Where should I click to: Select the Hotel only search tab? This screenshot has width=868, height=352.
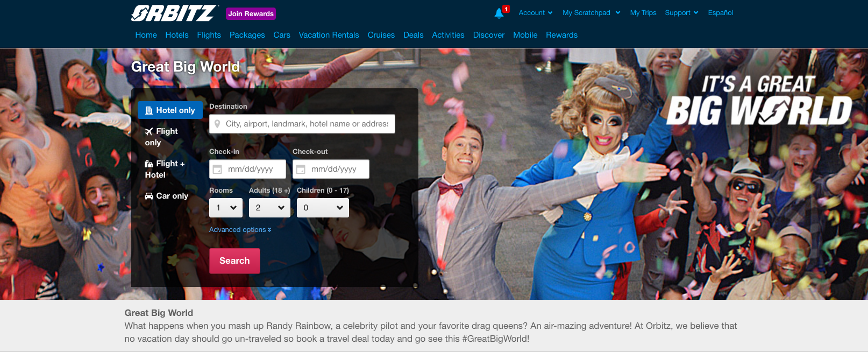click(x=170, y=110)
